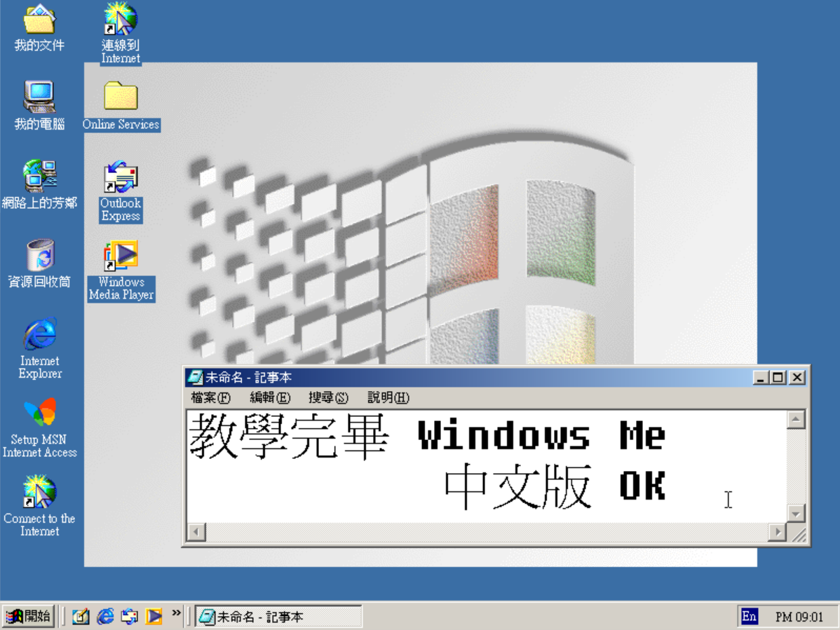
Task: Open the 說明(H) menu
Action: point(386,397)
